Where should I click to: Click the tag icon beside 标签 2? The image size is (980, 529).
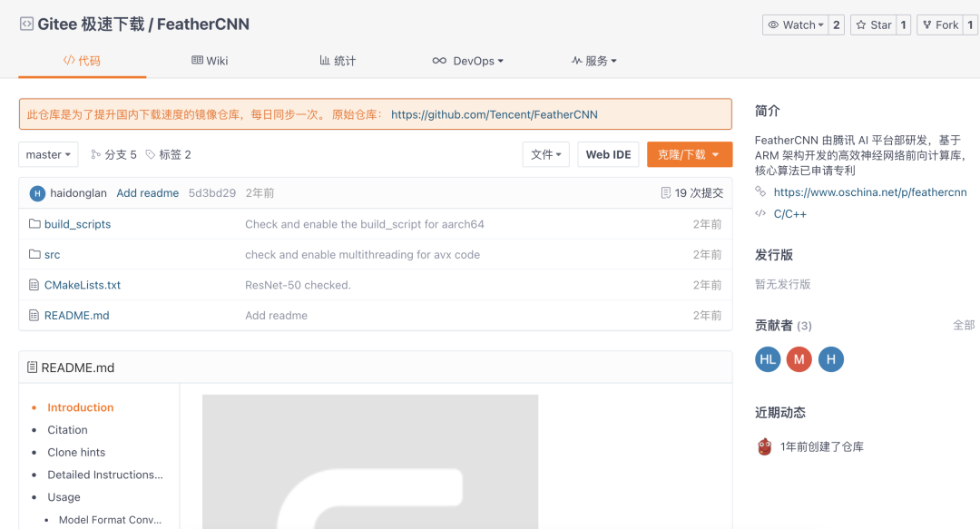150,154
